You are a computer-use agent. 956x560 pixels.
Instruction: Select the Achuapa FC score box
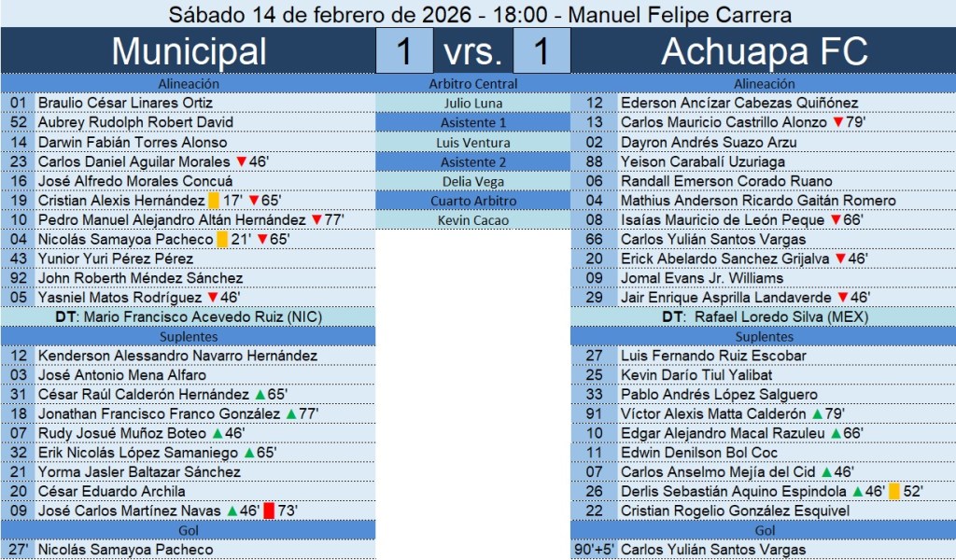(541, 50)
